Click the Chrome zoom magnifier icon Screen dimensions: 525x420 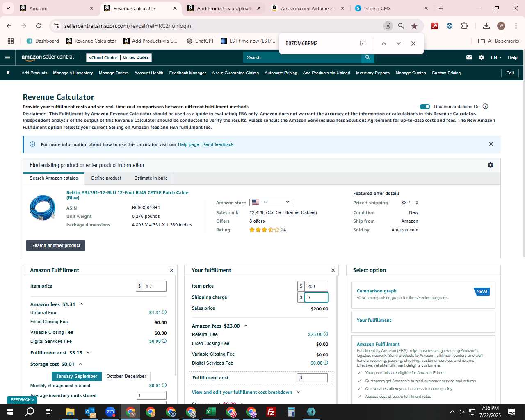[x=401, y=26]
